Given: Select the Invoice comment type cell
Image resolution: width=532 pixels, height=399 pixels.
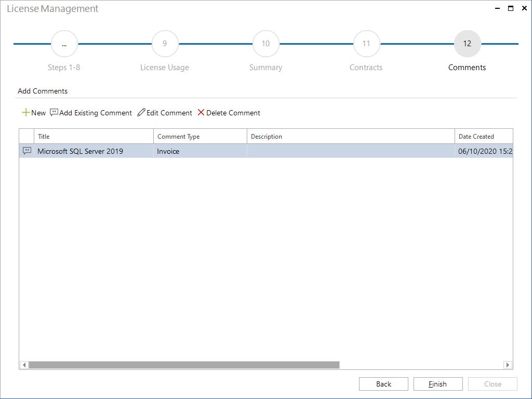Looking at the screenshot, I should click(x=200, y=151).
